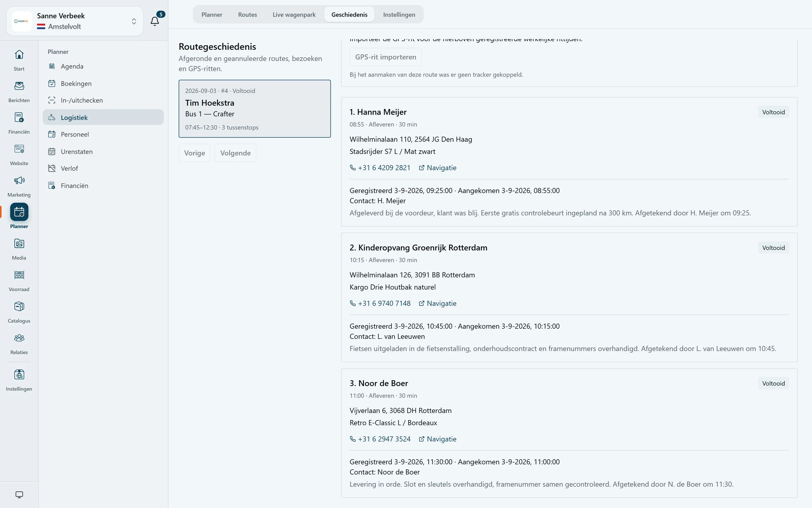
Task: Open Boekingen in the Planner menu
Action: (103, 83)
